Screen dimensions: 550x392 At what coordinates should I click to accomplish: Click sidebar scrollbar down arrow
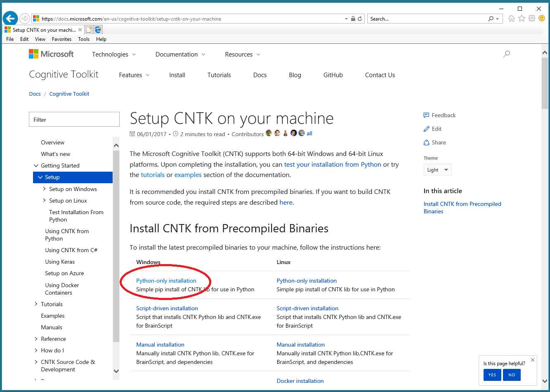point(116,371)
